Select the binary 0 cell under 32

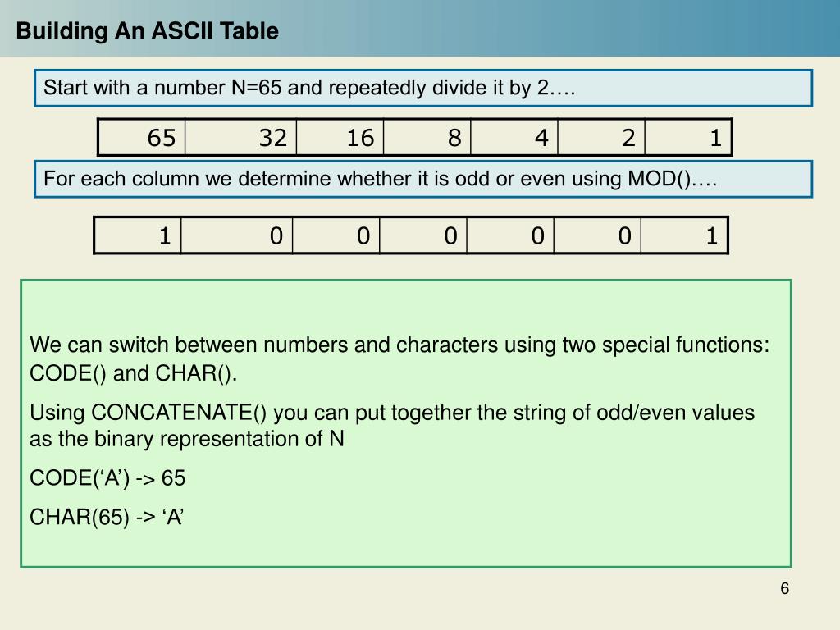click(x=237, y=235)
